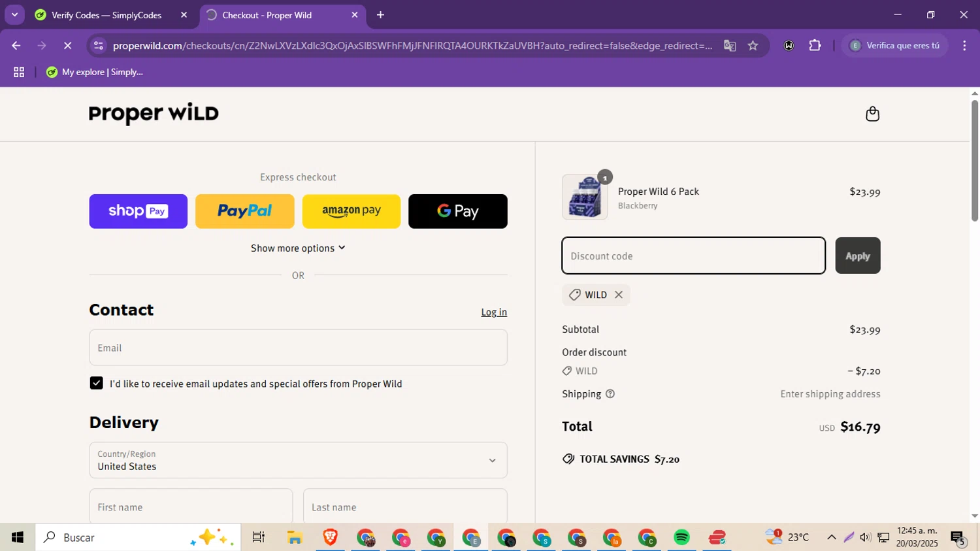The image size is (980, 551).
Task: Open File Explorer from taskbar
Action: point(295,537)
